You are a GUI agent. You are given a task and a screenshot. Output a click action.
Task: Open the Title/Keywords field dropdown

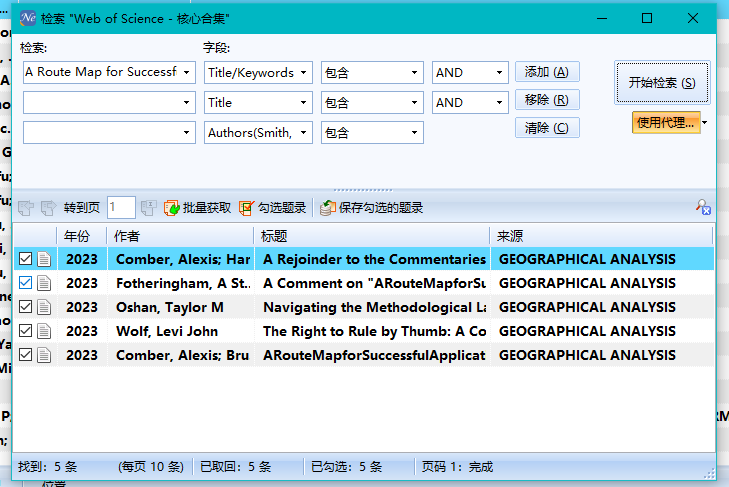coord(304,73)
